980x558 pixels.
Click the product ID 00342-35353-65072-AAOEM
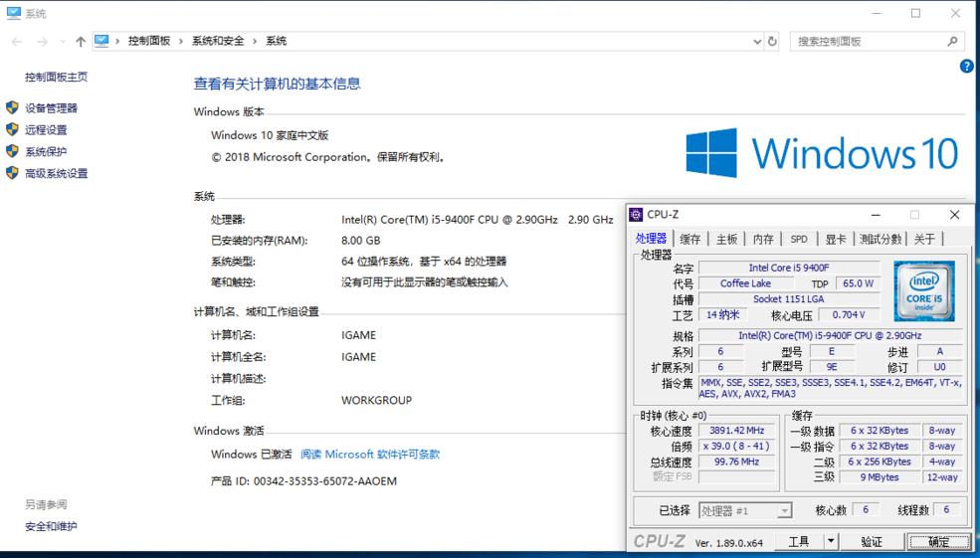(x=325, y=481)
